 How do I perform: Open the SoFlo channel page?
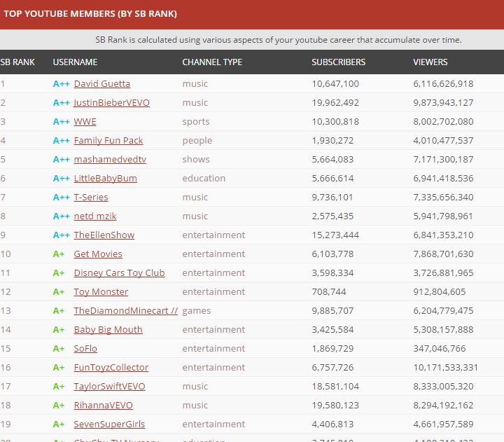(85, 348)
